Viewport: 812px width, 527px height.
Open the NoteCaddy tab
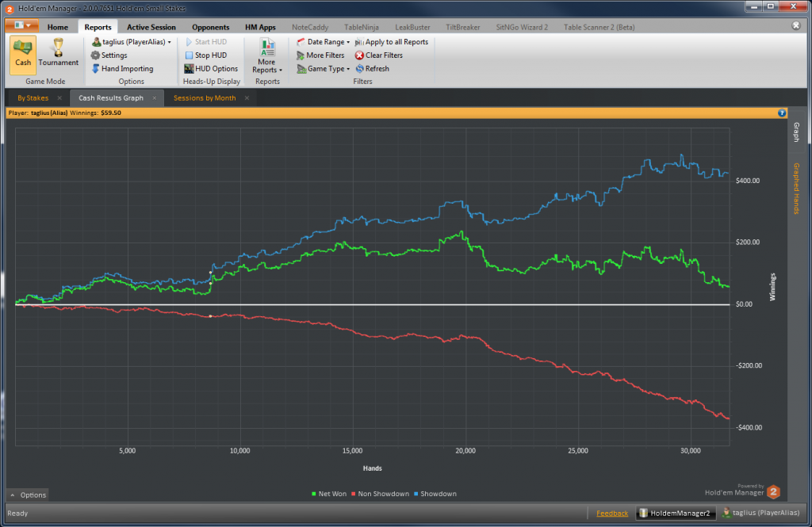pyautogui.click(x=310, y=27)
